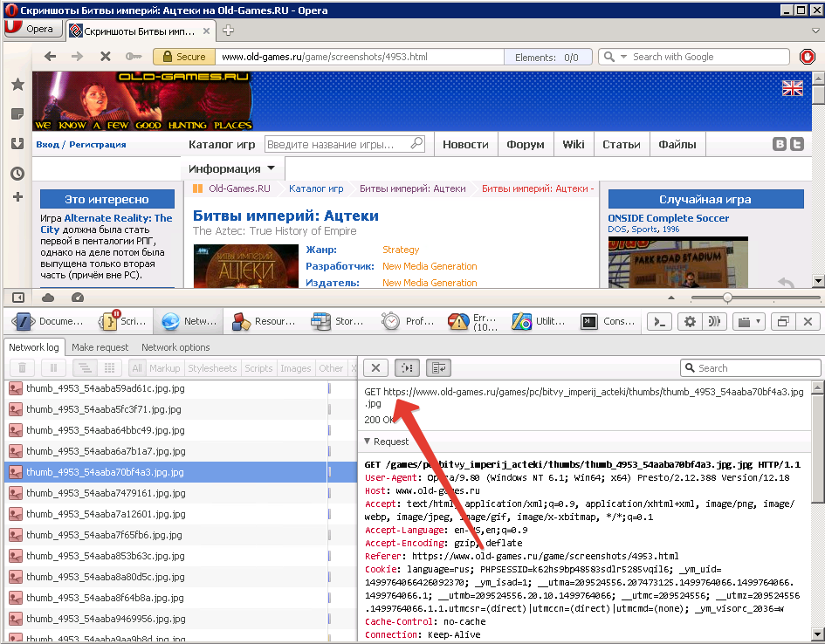This screenshot has height=644, width=825.
Task: Open the search engine dropdown arrow
Action: (623, 57)
